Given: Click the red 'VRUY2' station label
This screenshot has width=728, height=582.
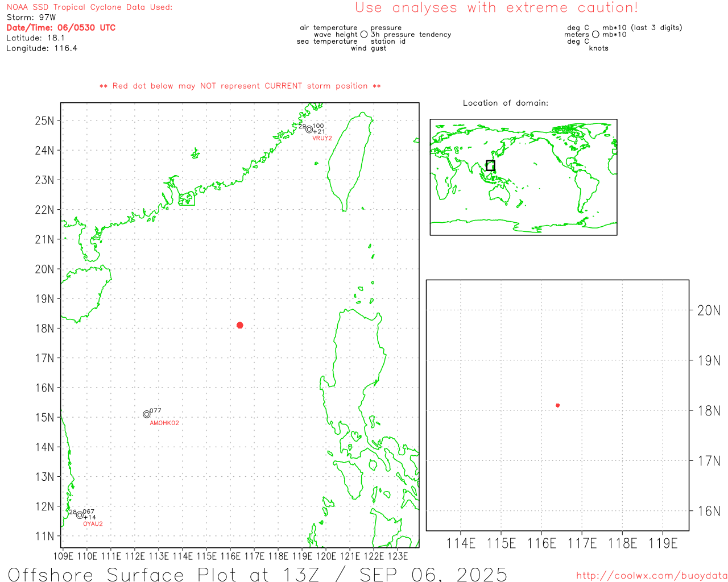Looking at the screenshot, I should point(322,138).
